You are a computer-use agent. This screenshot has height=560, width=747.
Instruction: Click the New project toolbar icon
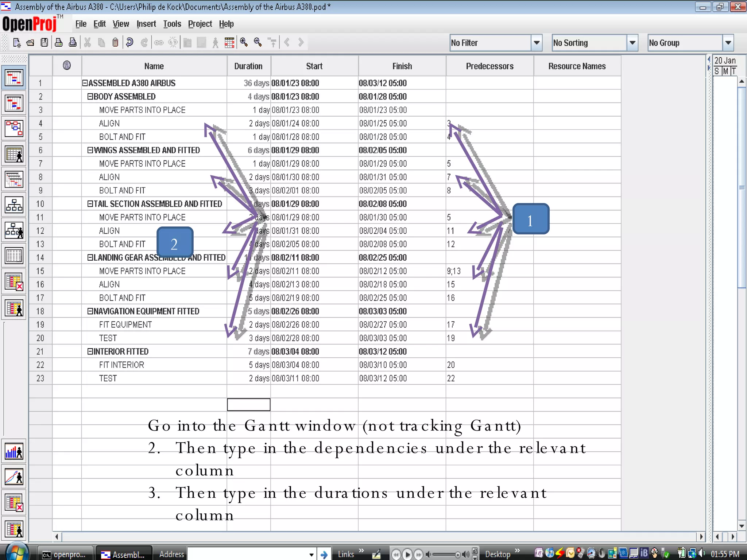17,43
